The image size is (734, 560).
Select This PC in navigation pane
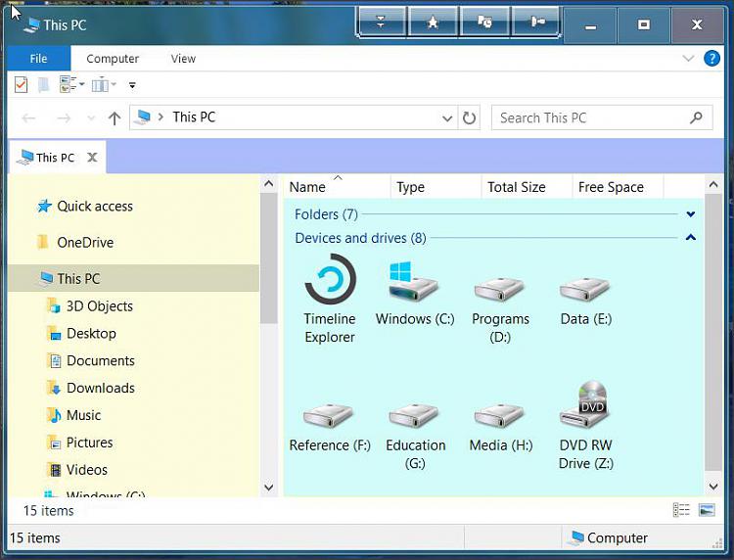click(x=133, y=278)
